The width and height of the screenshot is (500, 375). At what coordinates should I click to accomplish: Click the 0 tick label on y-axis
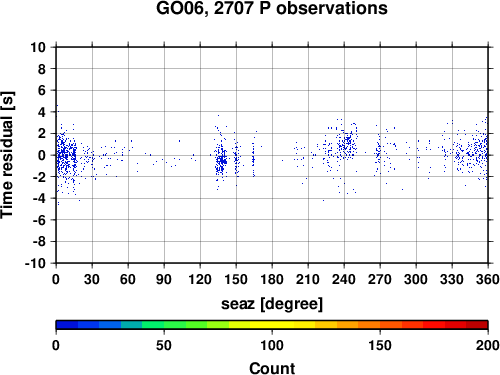pos(42,155)
